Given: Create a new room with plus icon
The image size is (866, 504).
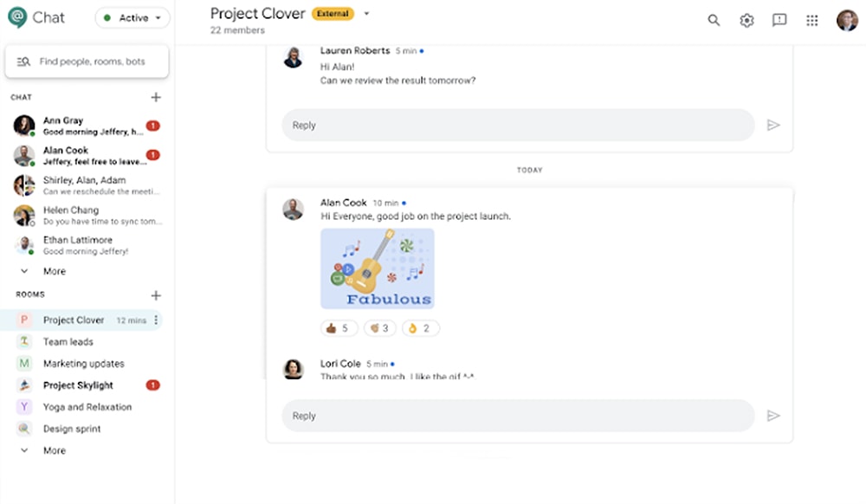Looking at the screenshot, I should point(156,295).
